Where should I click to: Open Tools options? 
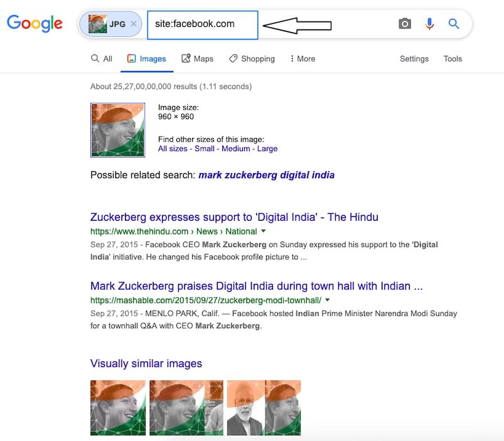click(x=453, y=58)
